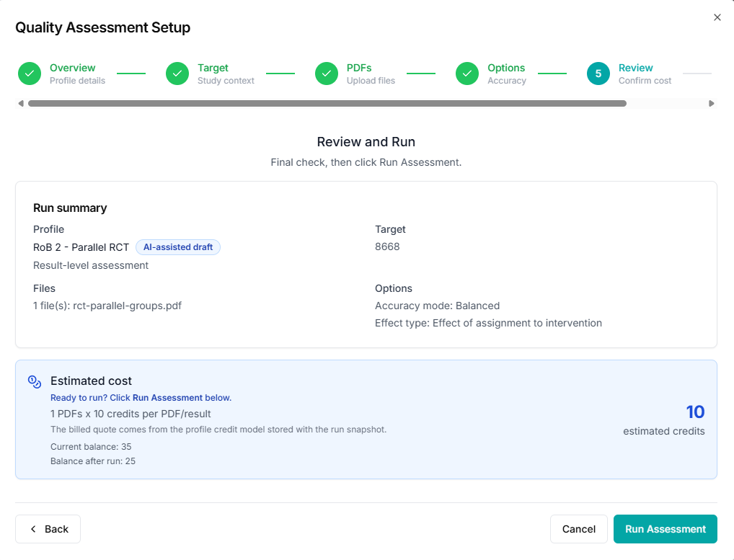Image resolution: width=734 pixels, height=560 pixels.
Task: Click the step 5 Review circle
Action: click(598, 74)
